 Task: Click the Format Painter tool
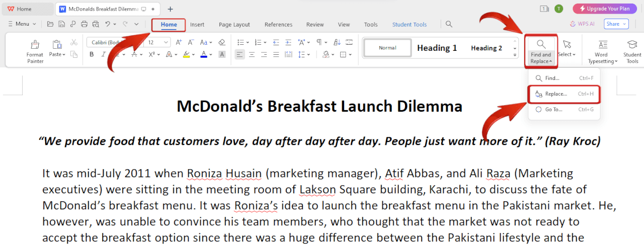click(35, 51)
